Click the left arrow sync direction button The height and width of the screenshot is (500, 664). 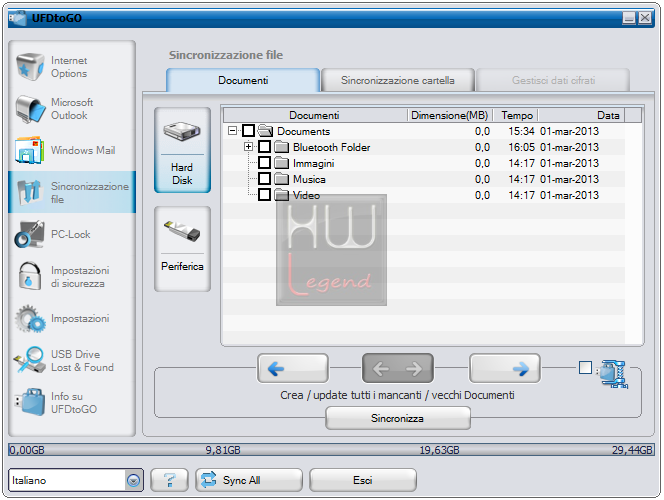293,368
